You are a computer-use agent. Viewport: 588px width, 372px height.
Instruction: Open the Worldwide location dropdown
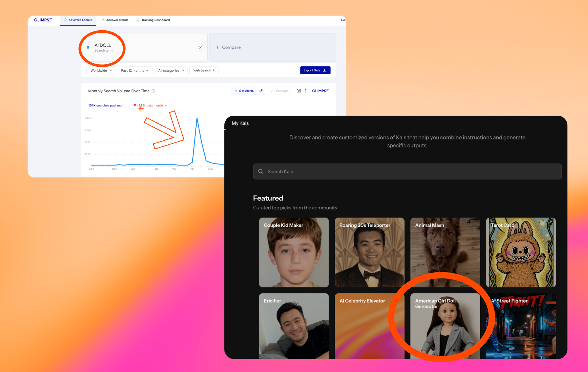[100, 70]
